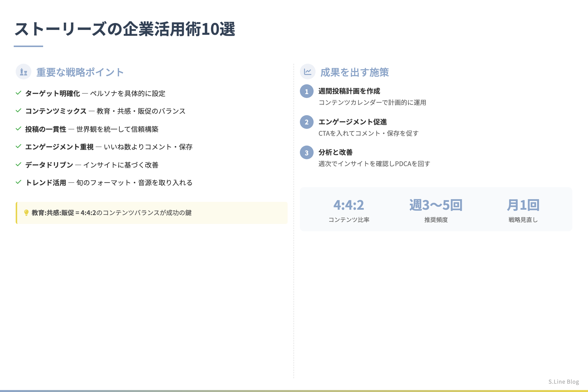Image resolution: width=588 pixels, height=392 pixels.
Task: Click the numbered circle 3 badge
Action: pos(307,152)
